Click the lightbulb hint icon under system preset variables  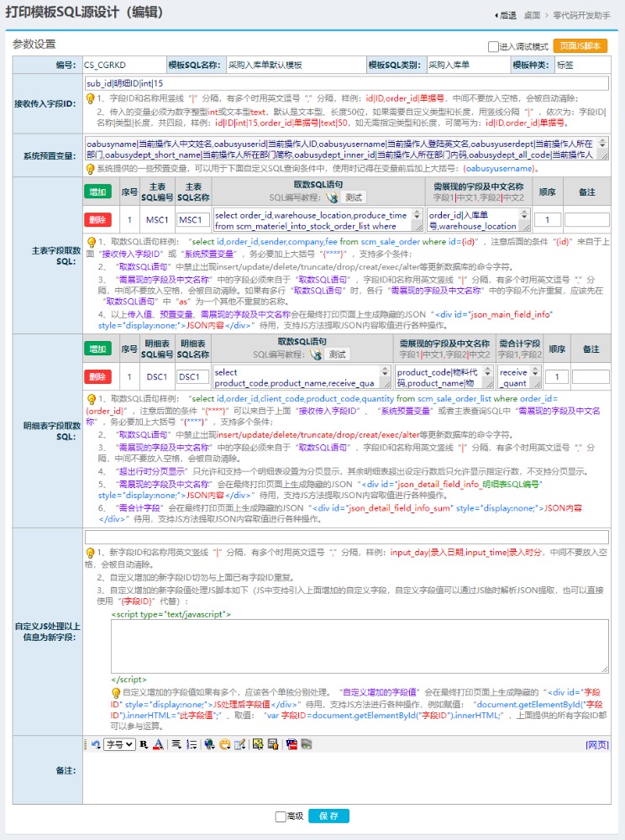(x=91, y=169)
